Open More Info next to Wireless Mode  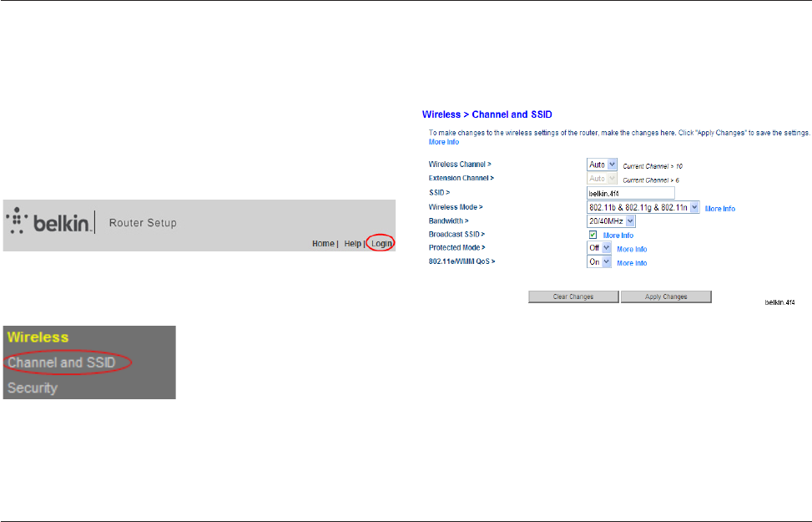coord(720,209)
